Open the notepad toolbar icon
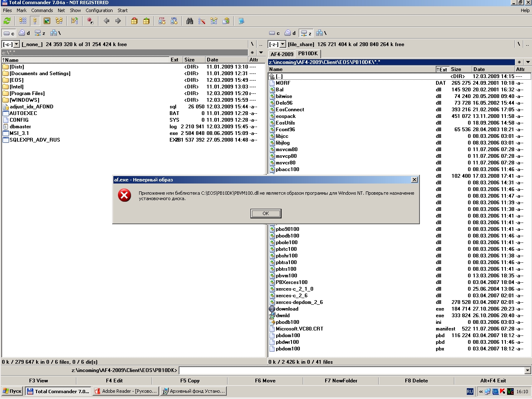Image resolution: width=532 pixels, height=399 pixels. pyautogui.click(x=241, y=21)
